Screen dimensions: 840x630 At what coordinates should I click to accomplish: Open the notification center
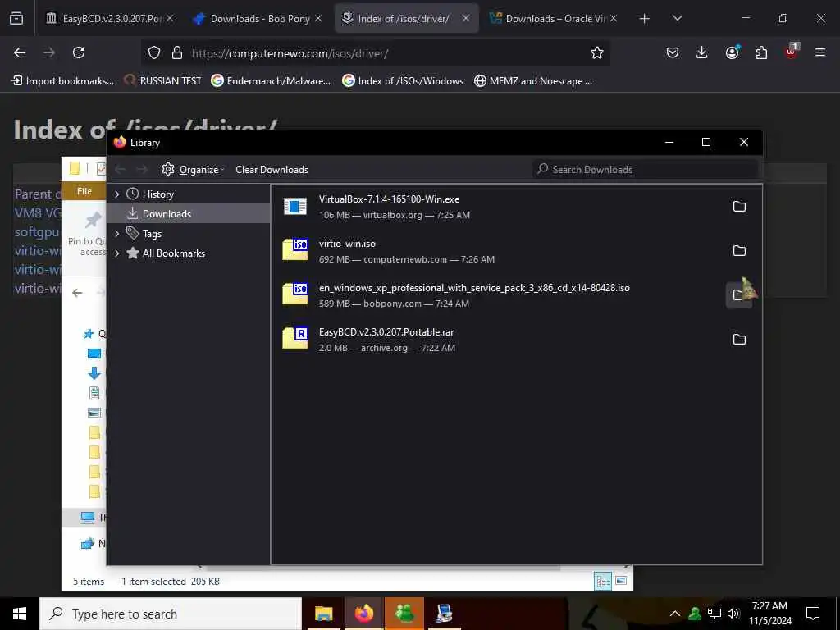(813, 614)
